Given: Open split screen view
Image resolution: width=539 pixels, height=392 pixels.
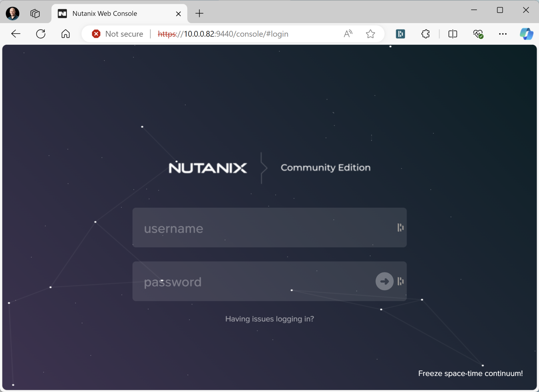Looking at the screenshot, I should pos(453,34).
